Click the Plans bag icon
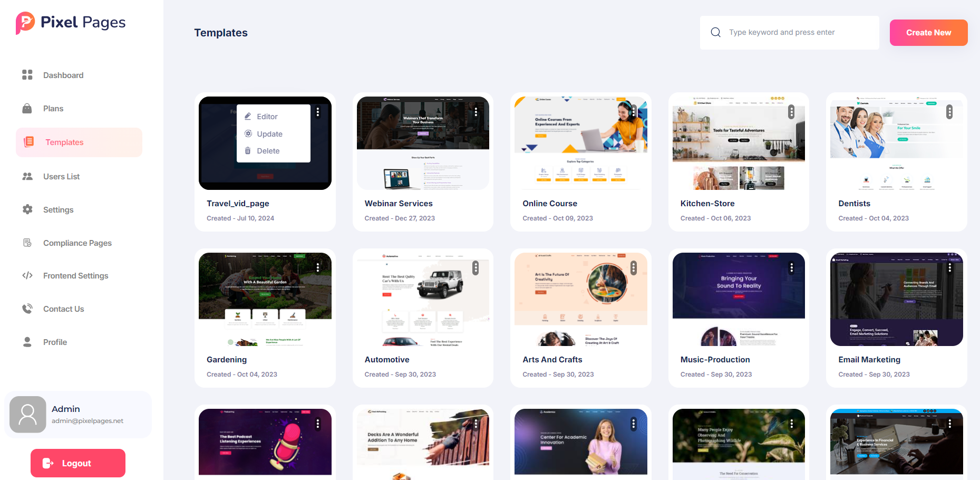The height and width of the screenshot is (480, 980). click(x=27, y=108)
